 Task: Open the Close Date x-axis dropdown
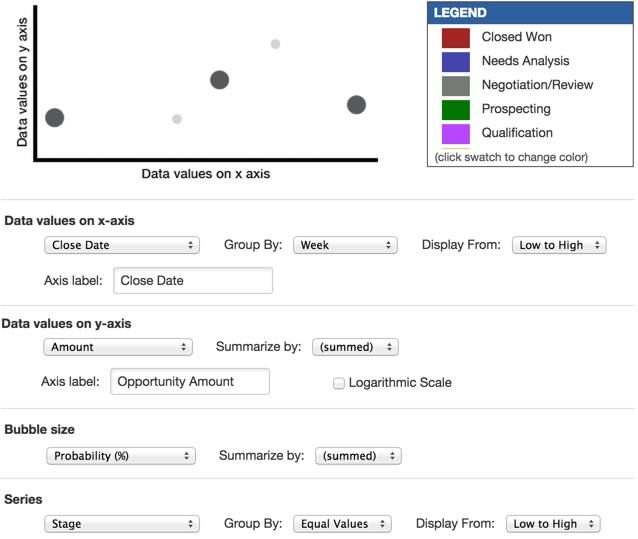tap(122, 245)
